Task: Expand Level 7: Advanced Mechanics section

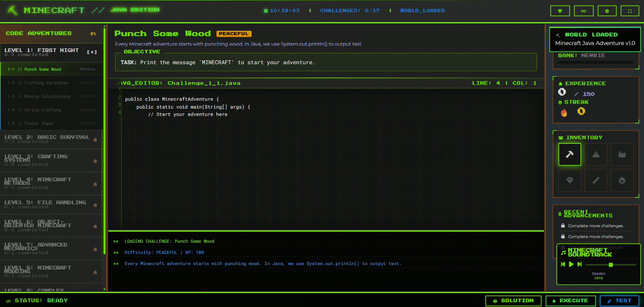Action: (51, 249)
